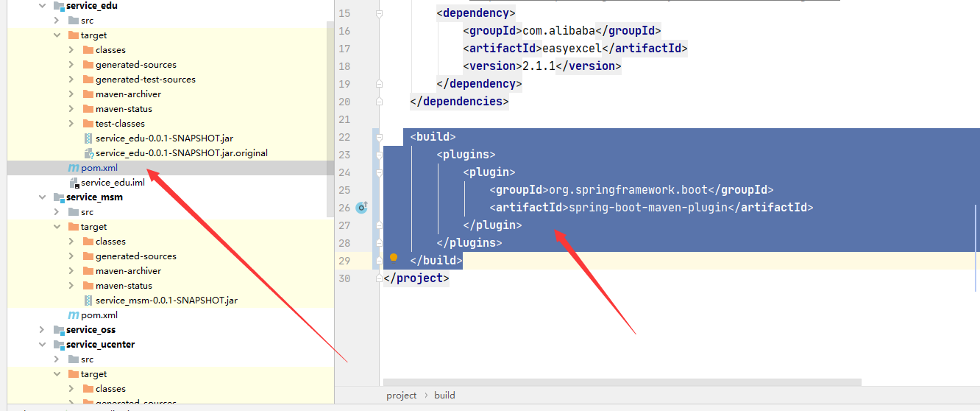Click fold end marker at line 27
Viewport: 980px width, 411px height.
[x=378, y=225]
